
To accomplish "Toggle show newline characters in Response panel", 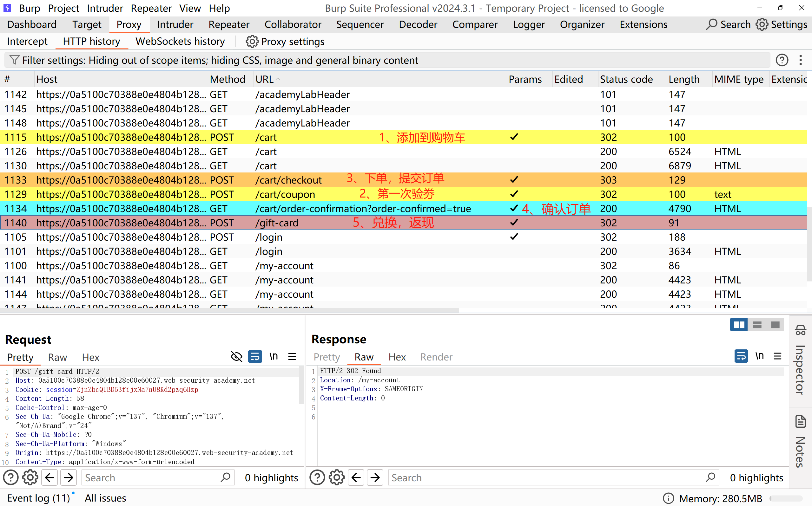I will [759, 356].
